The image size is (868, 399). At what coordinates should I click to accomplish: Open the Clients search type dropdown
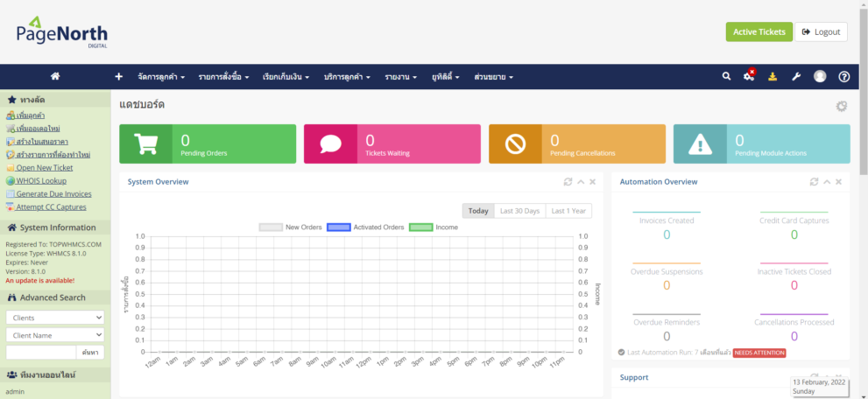pos(55,318)
